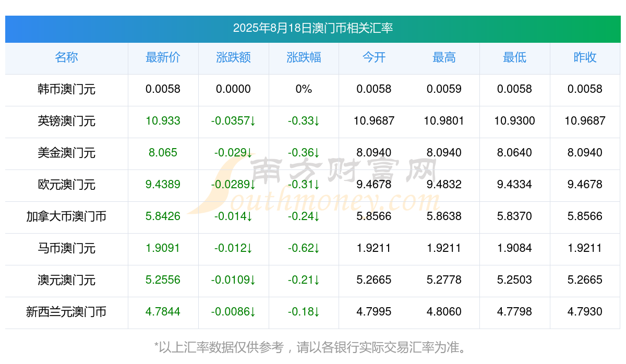
Task: Click the 最低 column header
Action: tap(514, 57)
